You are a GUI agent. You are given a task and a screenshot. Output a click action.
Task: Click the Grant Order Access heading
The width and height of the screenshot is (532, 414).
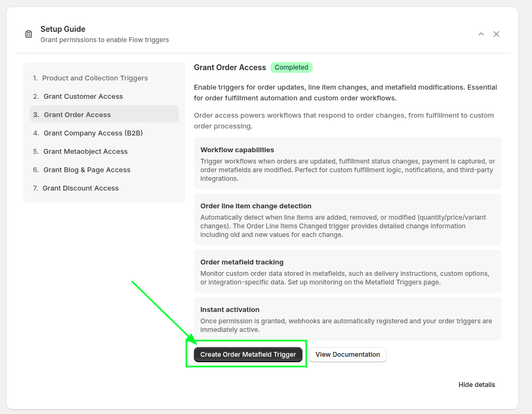pos(230,67)
